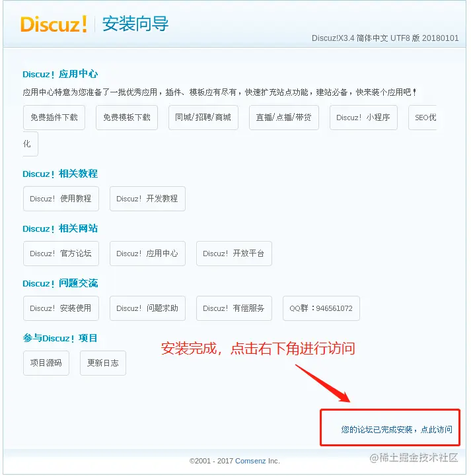Click the Discuz! 相关网站 heading
Image resolution: width=471 pixels, height=476 pixels.
(60, 228)
